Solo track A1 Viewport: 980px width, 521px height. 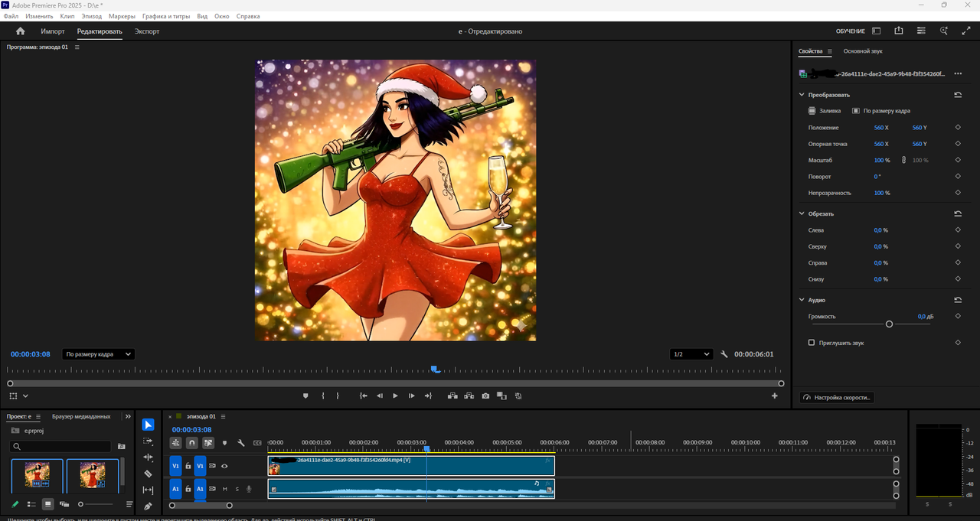pyautogui.click(x=237, y=489)
